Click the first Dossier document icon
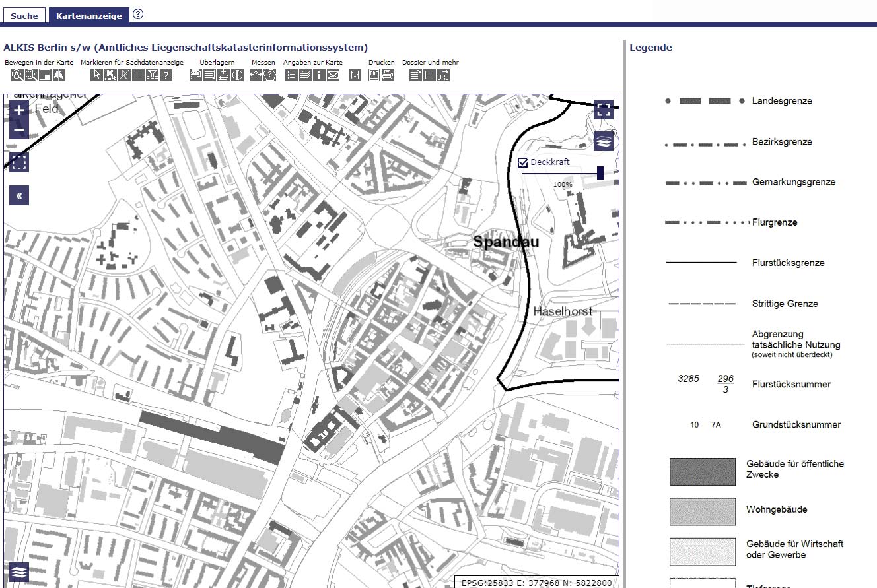 coord(415,75)
